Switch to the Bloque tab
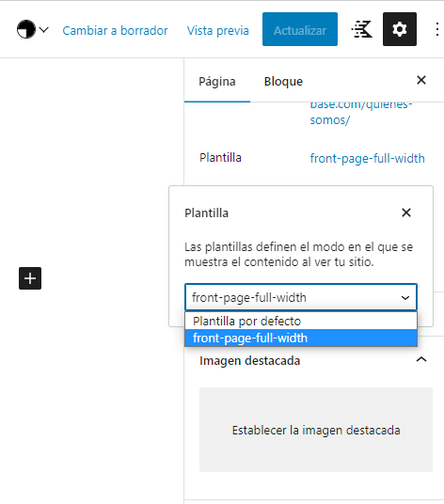The image size is (444, 504). pyautogui.click(x=283, y=82)
